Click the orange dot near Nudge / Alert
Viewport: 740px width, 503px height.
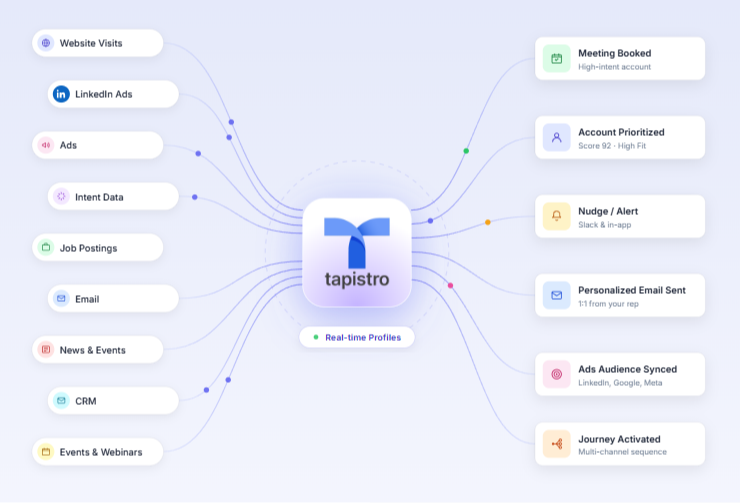click(x=488, y=222)
